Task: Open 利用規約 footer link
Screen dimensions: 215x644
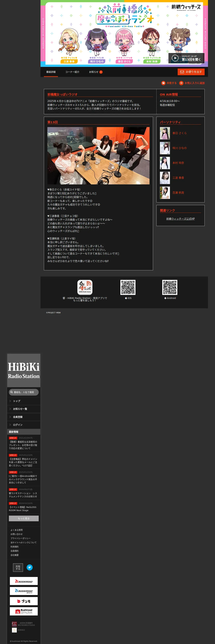Action: (x=15, y=547)
